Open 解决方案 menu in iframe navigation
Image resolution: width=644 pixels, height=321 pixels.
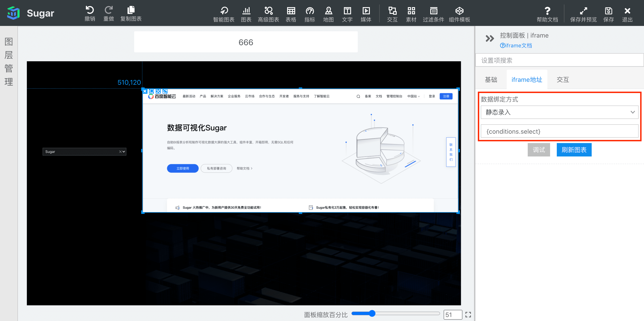pyautogui.click(x=217, y=96)
